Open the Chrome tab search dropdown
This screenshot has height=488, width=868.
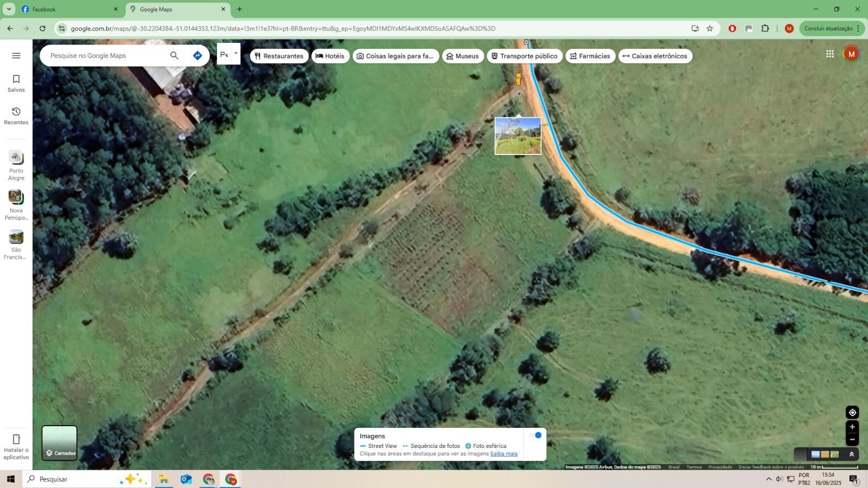[9, 9]
